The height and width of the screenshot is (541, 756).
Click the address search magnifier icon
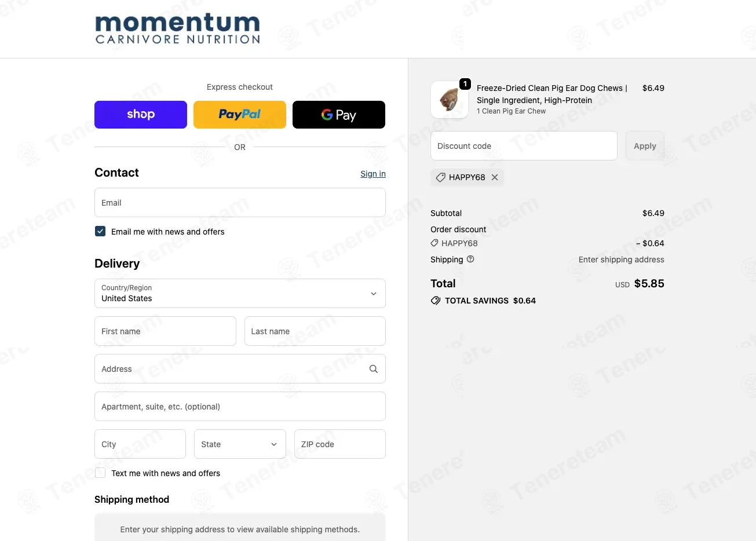point(374,369)
